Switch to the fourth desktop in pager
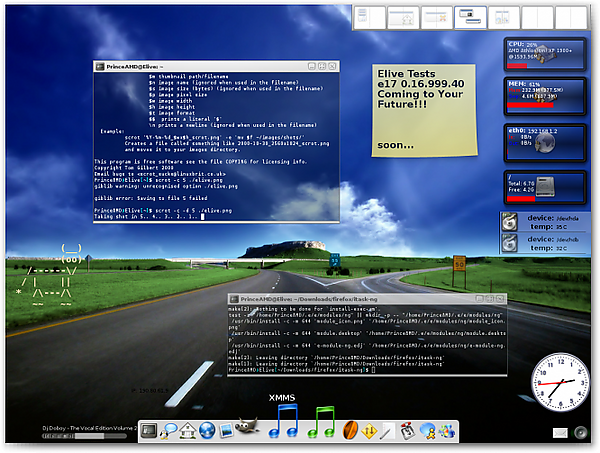The image size is (600, 453). click(x=469, y=17)
